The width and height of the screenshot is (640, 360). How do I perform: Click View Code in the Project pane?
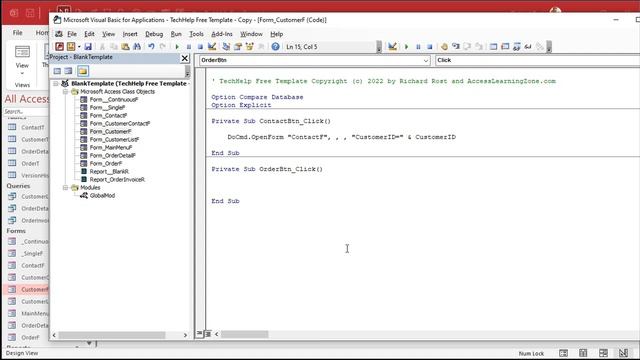click(57, 71)
